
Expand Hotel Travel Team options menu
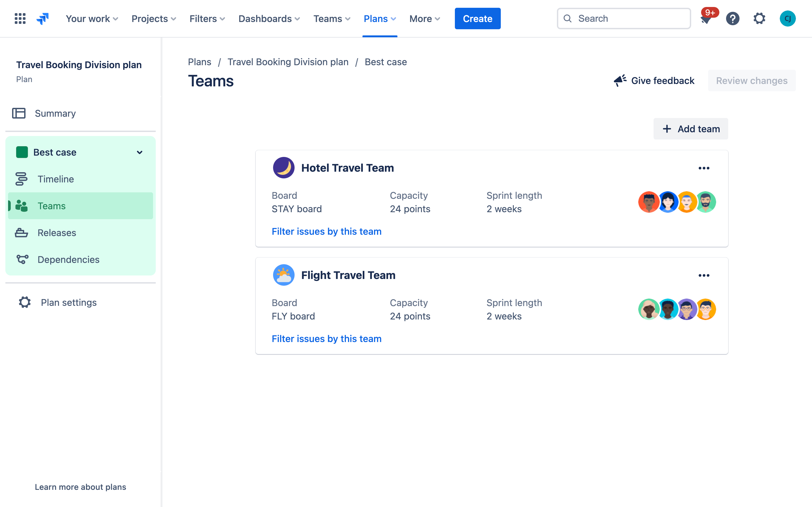tap(704, 168)
